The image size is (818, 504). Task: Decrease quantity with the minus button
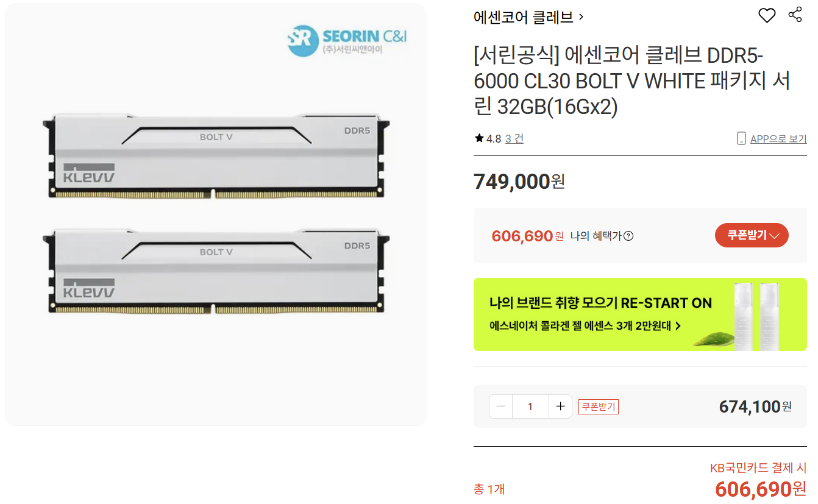coord(500,406)
